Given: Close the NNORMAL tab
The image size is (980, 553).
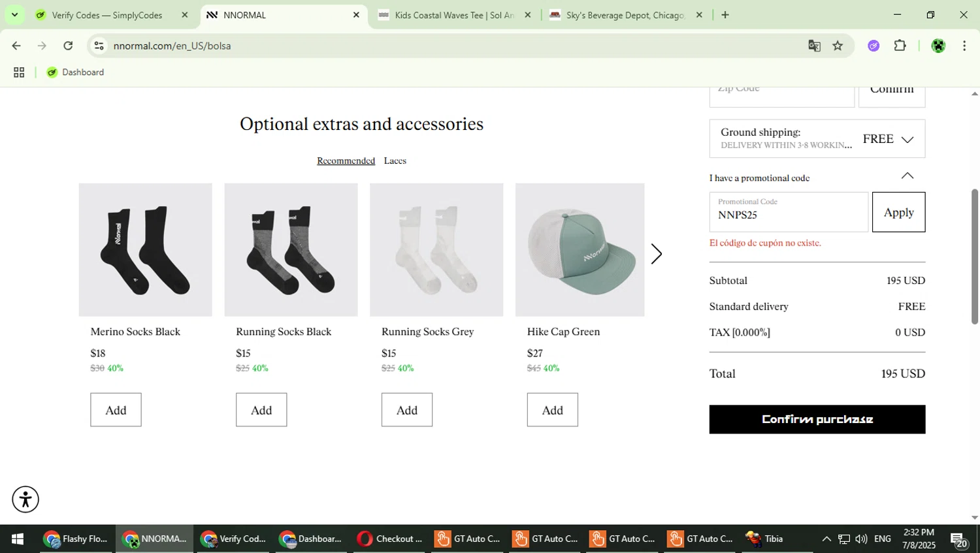Looking at the screenshot, I should 356,15.
